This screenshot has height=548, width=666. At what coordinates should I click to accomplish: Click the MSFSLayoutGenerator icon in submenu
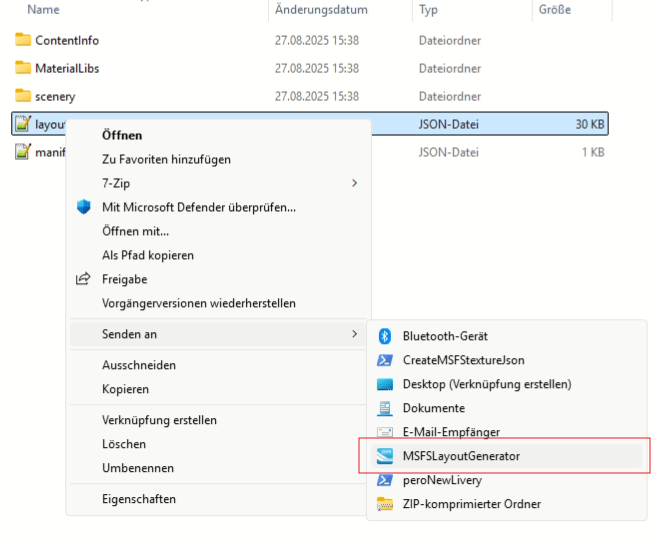385,456
